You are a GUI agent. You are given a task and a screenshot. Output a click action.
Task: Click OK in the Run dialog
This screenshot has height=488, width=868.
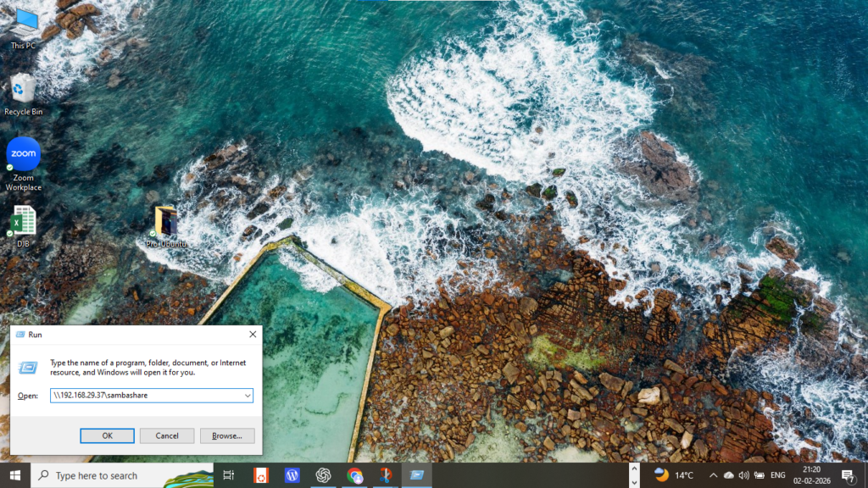click(107, 436)
